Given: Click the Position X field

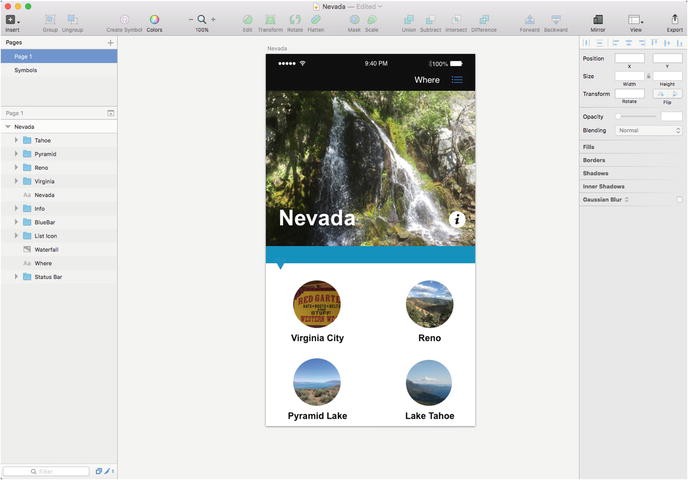Looking at the screenshot, I should pos(630,58).
